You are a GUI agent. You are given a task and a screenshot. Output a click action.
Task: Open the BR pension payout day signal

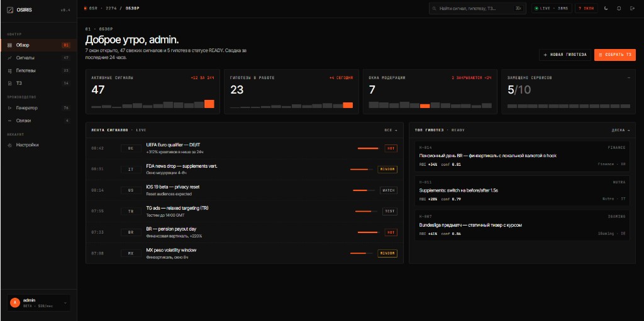(x=245, y=232)
